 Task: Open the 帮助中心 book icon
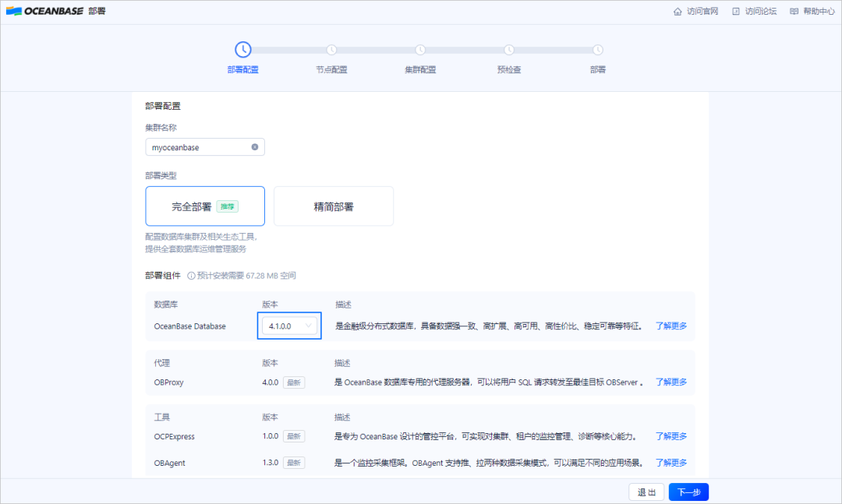pos(793,11)
